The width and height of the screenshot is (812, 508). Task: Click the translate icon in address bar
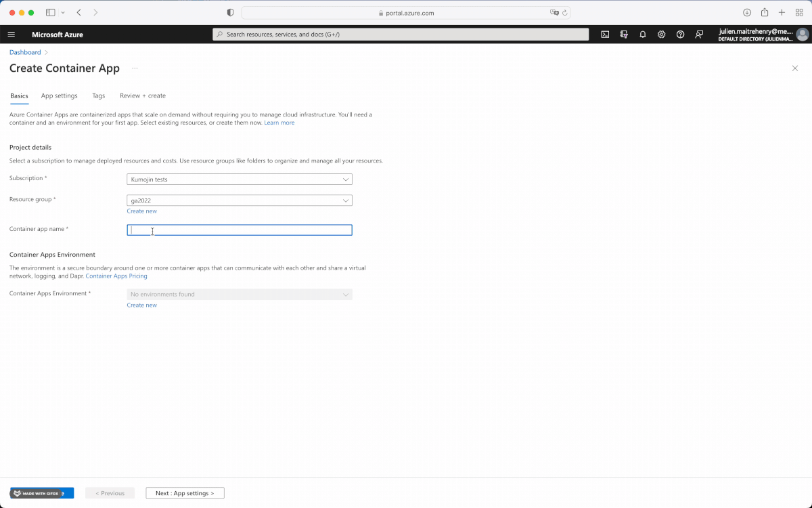pos(554,12)
